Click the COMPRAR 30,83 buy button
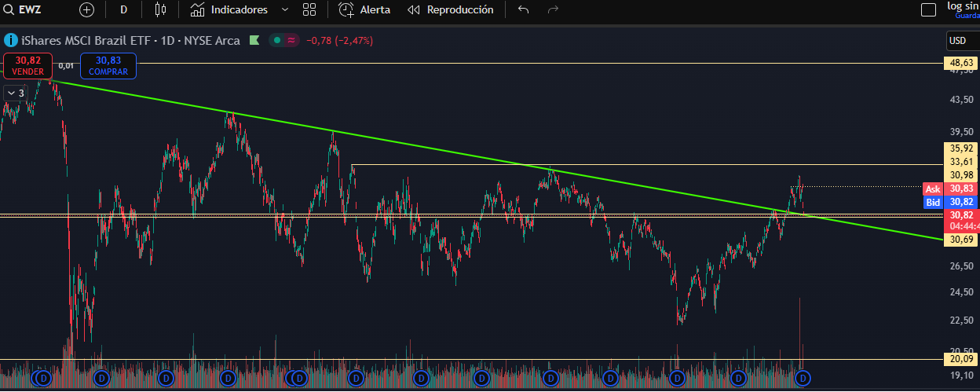Screen dimensions: 980x392 pos(108,65)
